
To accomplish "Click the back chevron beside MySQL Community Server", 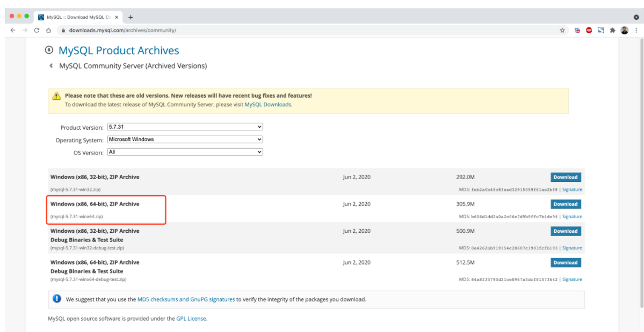I will click(51, 66).
